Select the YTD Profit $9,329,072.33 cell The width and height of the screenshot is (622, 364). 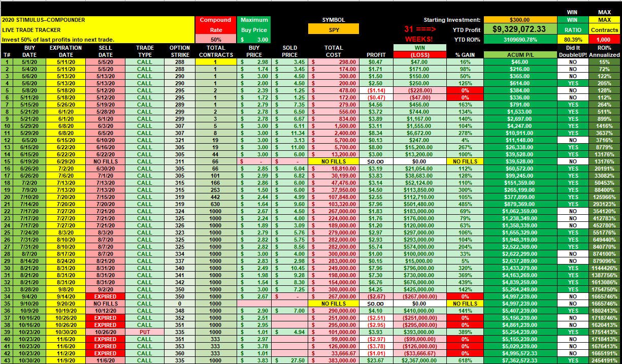point(520,29)
